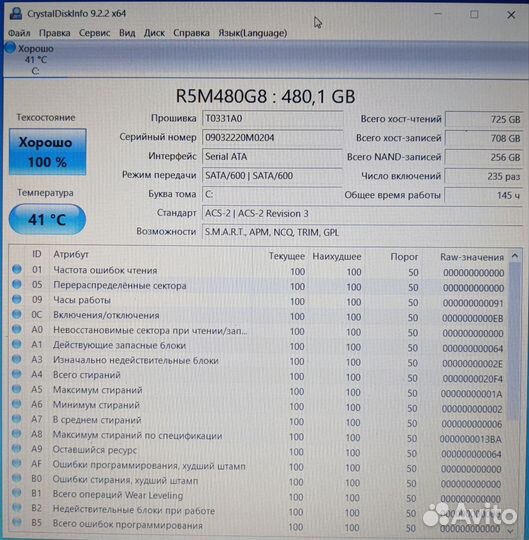Click the Буква тома field C:
Screen dimensions: 529x540
point(272,195)
